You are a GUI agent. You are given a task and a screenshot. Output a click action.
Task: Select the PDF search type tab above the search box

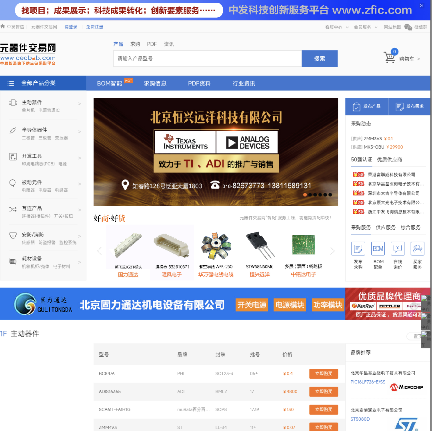(x=151, y=44)
